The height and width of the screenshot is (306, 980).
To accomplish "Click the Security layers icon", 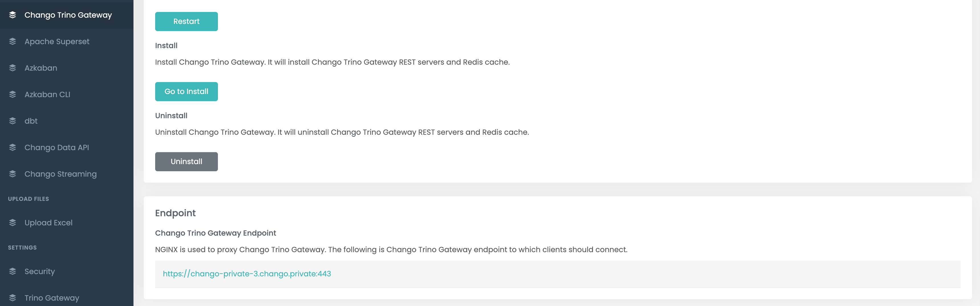I will pos(13,271).
